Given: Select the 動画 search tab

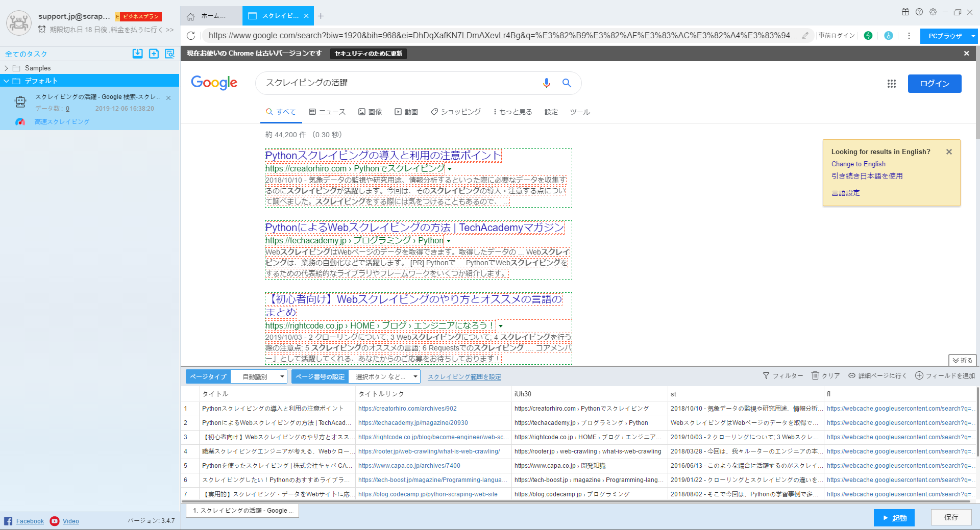Looking at the screenshot, I should point(406,112).
